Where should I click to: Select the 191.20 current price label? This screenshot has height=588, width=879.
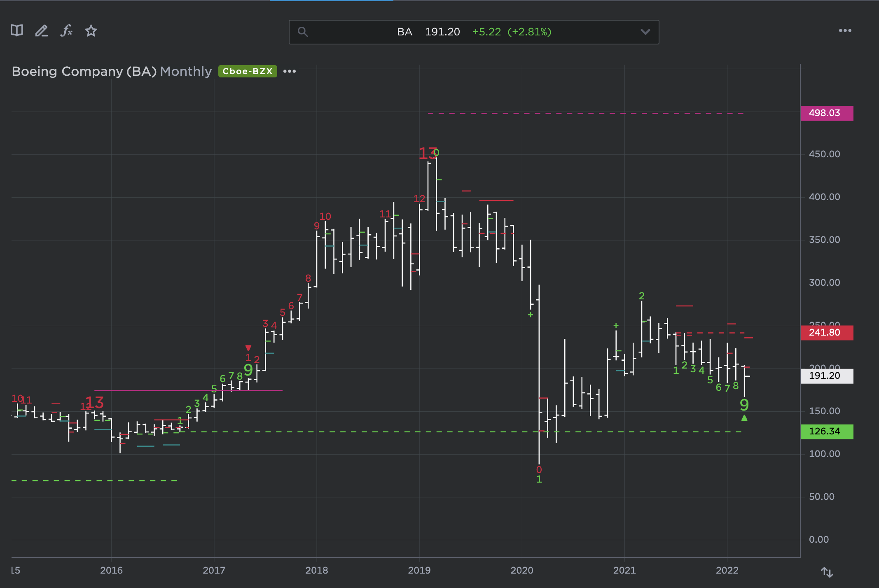click(827, 376)
